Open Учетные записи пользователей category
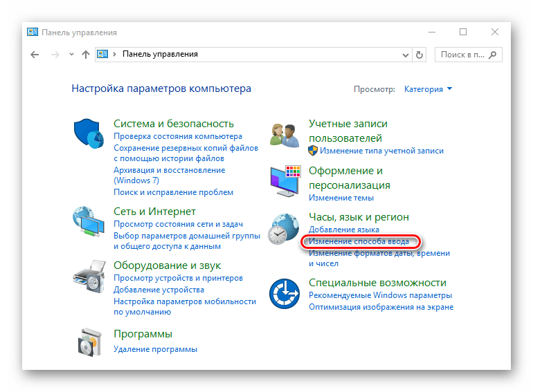The height and width of the screenshot is (392, 533). [x=348, y=131]
